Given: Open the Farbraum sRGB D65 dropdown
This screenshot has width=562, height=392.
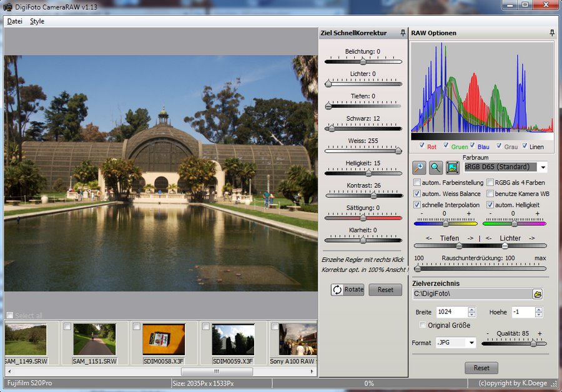Looking at the screenshot, I should point(543,167).
